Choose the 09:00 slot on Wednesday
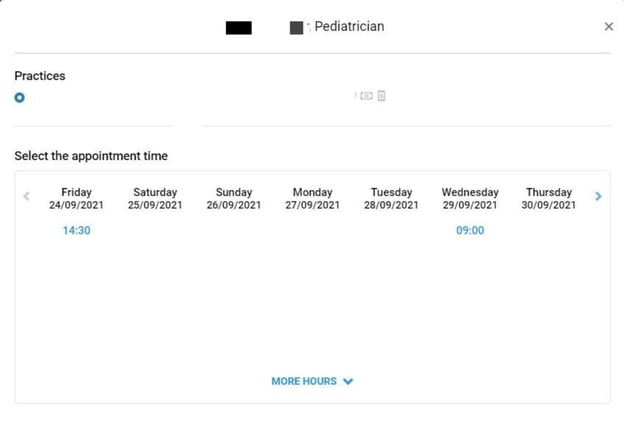This screenshot has height=423, width=624. (x=470, y=230)
